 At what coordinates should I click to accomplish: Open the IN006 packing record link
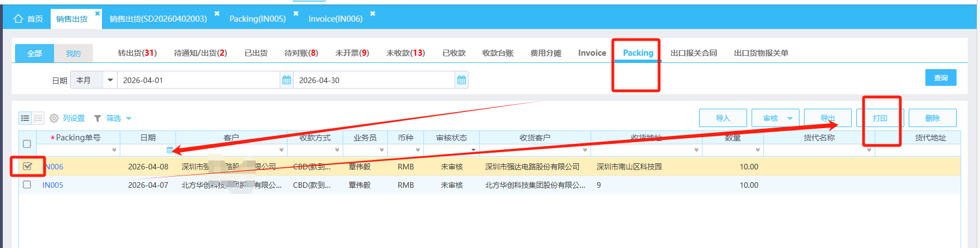click(53, 167)
